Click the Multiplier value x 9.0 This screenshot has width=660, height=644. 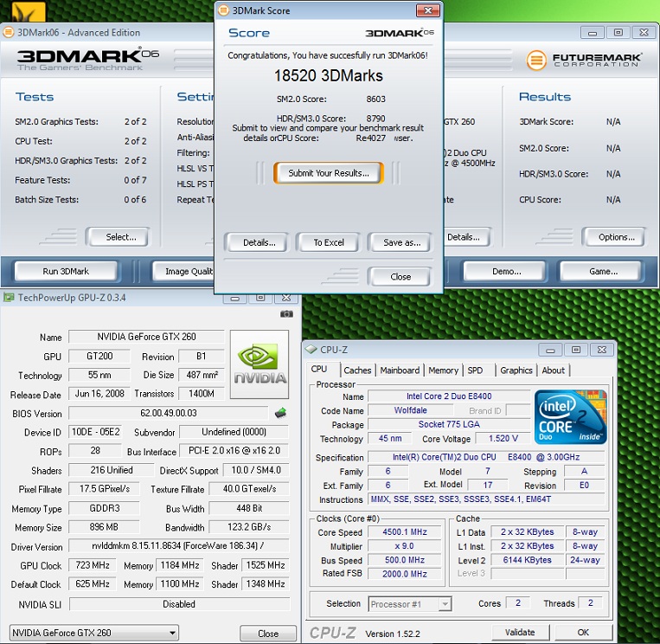(x=405, y=546)
